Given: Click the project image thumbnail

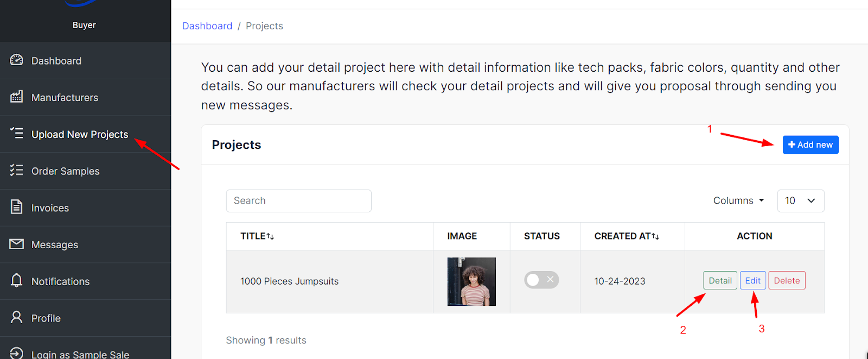Looking at the screenshot, I should tap(471, 281).
